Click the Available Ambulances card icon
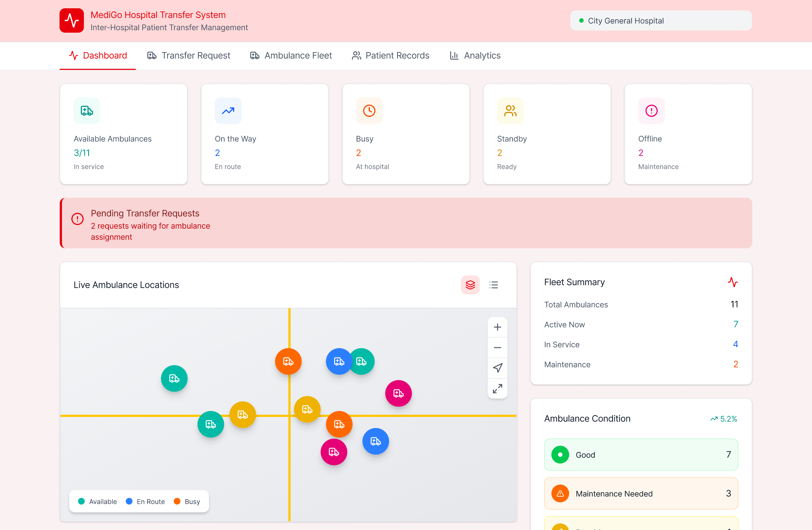812x530 pixels. click(x=87, y=111)
